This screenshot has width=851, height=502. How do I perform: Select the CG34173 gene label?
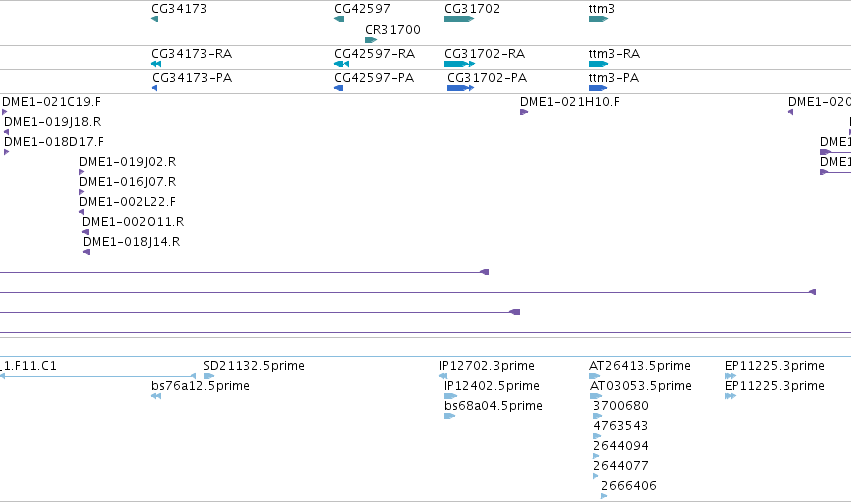(x=179, y=9)
